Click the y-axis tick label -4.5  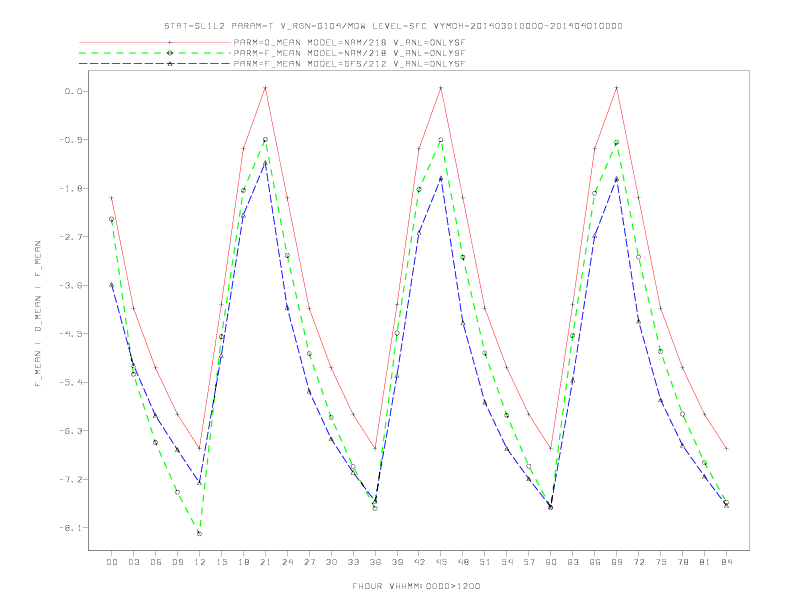coord(70,334)
